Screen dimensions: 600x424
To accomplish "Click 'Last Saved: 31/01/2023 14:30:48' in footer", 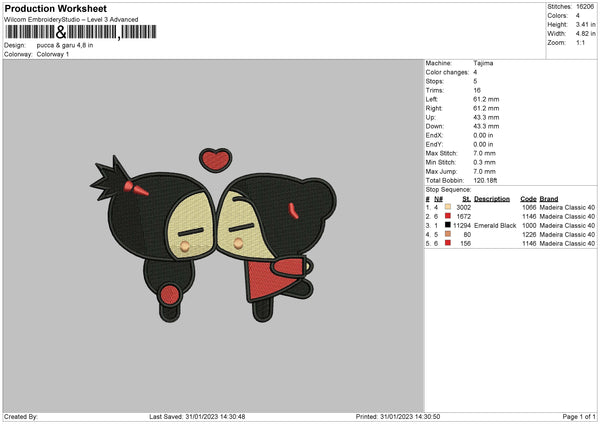I will click(x=197, y=416).
